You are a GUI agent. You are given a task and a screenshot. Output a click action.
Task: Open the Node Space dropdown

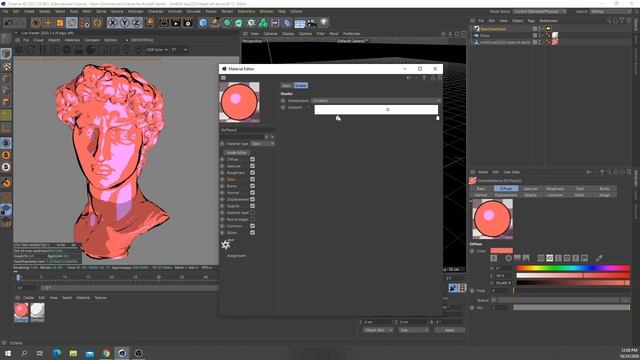(540, 11)
